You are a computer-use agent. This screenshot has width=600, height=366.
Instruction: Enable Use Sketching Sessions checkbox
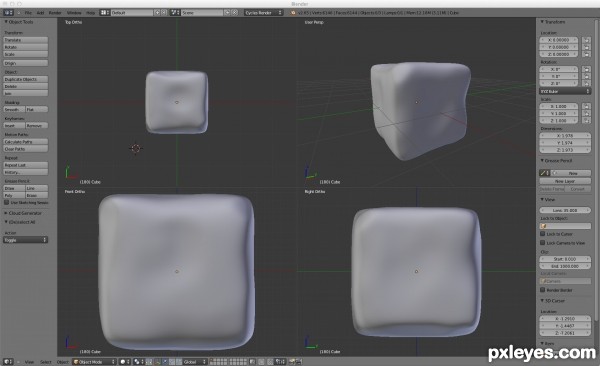(x=7, y=202)
